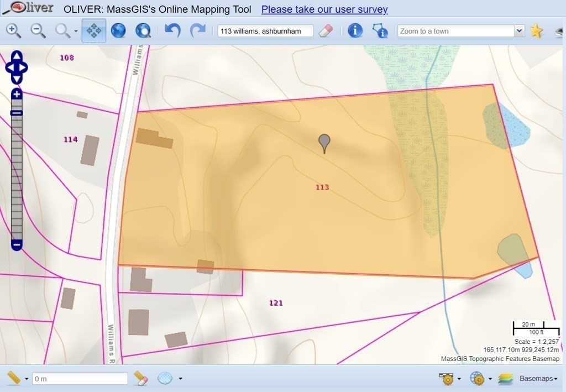The width and height of the screenshot is (566, 392).
Task: Click the vertical zoom level slider bar
Action: click(17, 177)
